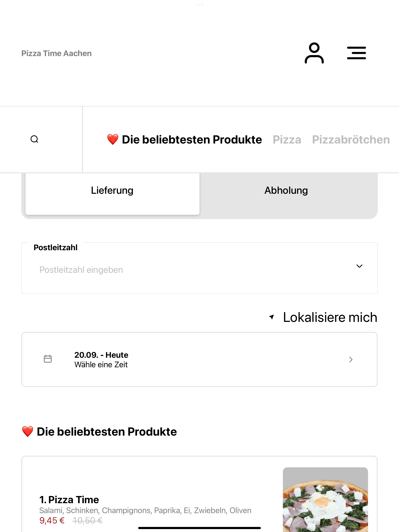Go to the Pizza category tab
Screen dimensions: 399x532
(287, 140)
